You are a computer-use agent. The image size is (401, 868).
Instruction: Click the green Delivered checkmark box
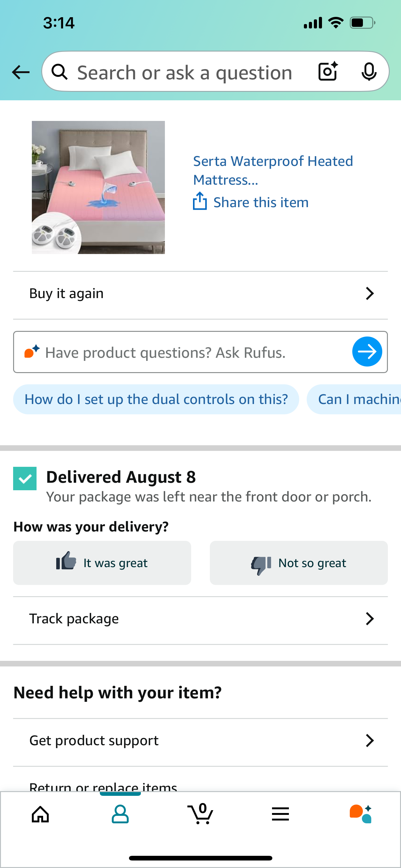25,478
